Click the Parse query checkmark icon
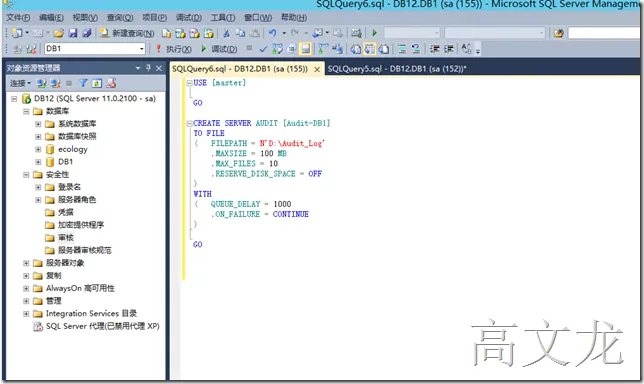This screenshot has height=384, width=644. 263,49
